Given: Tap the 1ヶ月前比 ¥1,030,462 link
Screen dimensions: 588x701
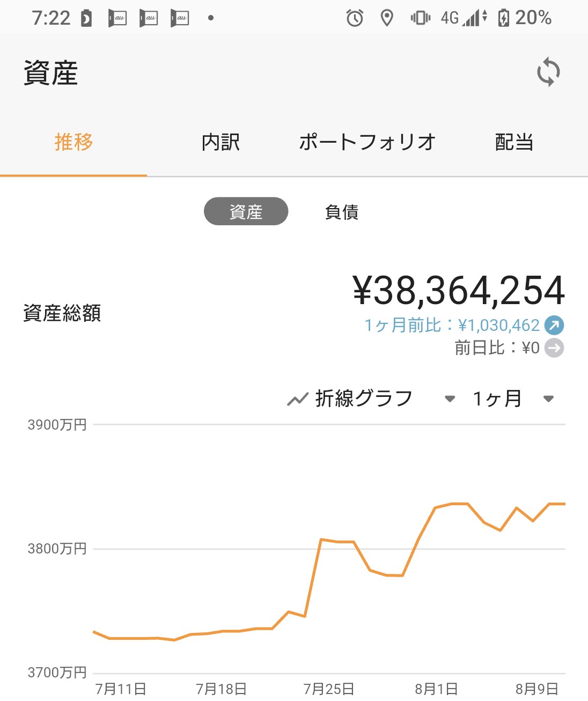Looking at the screenshot, I should (452, 325).
